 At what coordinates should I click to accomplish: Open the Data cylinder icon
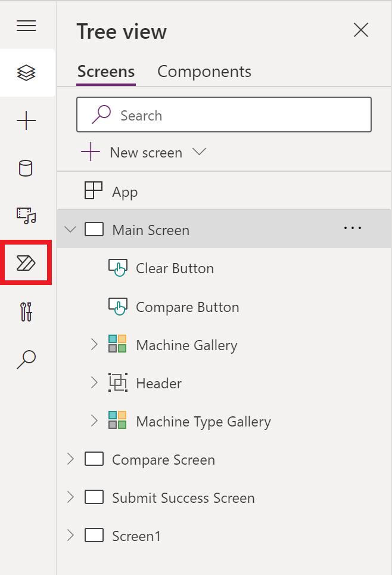(26, 168)
